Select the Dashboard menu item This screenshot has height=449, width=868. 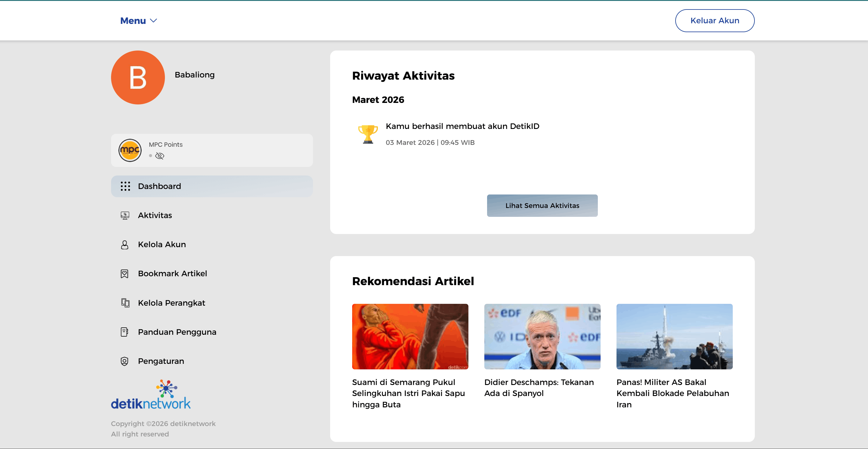pyautogui.click(x=212, y=186)
